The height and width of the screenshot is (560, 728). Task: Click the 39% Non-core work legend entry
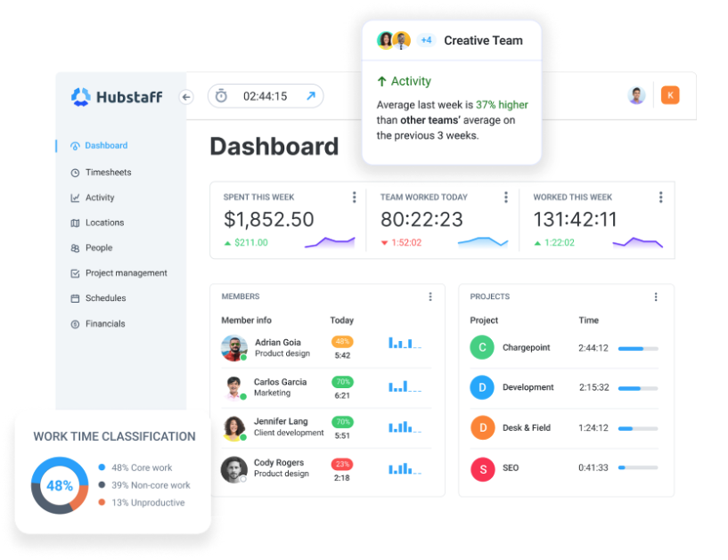pyautogui.click(x=144, y=485)
